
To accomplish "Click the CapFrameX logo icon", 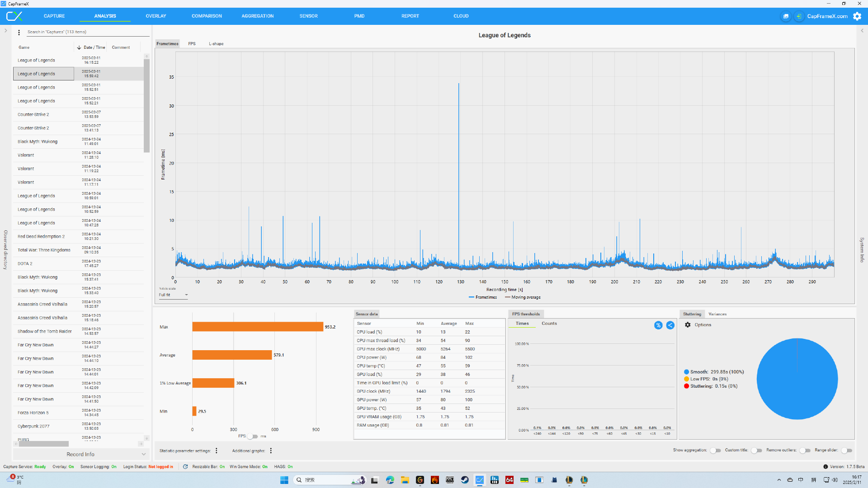I will [14, 16].
